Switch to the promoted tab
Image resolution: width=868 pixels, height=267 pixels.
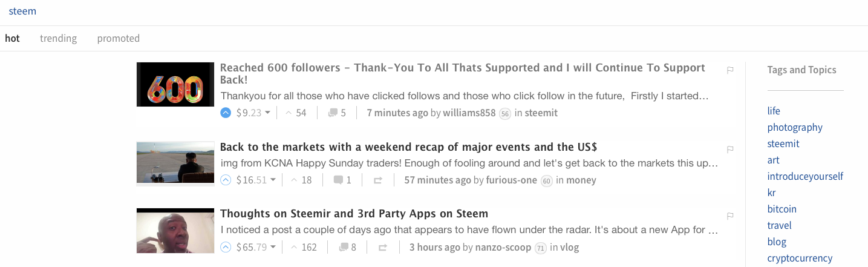click(x=119, y=38)
